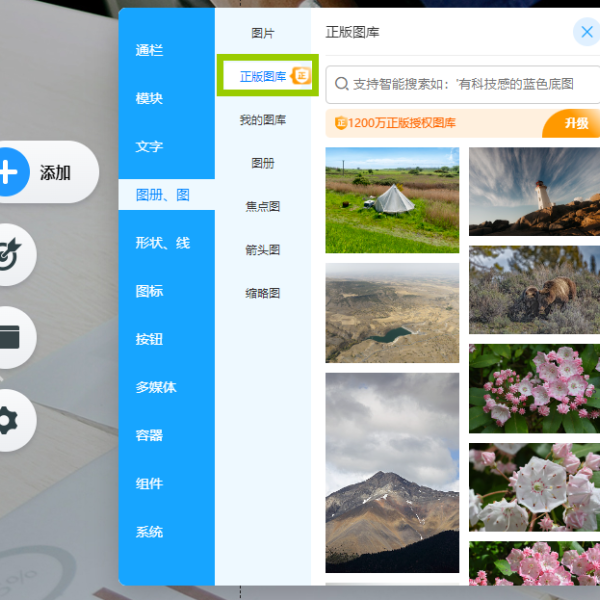Select 通栏 in the blue sidebar

pos(149,50)
